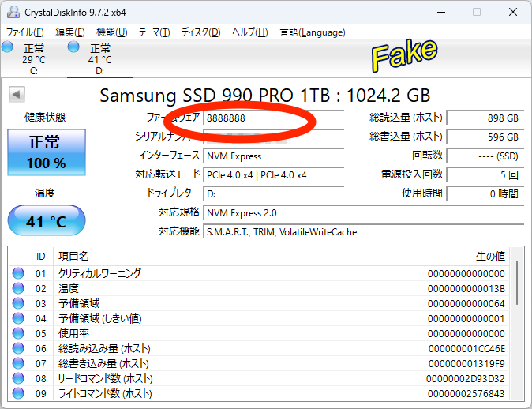This screenshot has height=409, width=532.
Task: Close the CrystalDiskInfo window
Action: click(x=513, y=12)
